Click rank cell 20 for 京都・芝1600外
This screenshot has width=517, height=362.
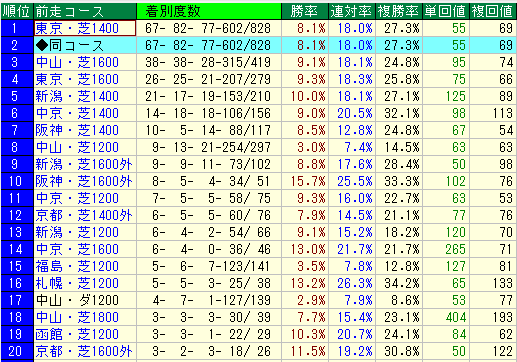pos(17,351)
